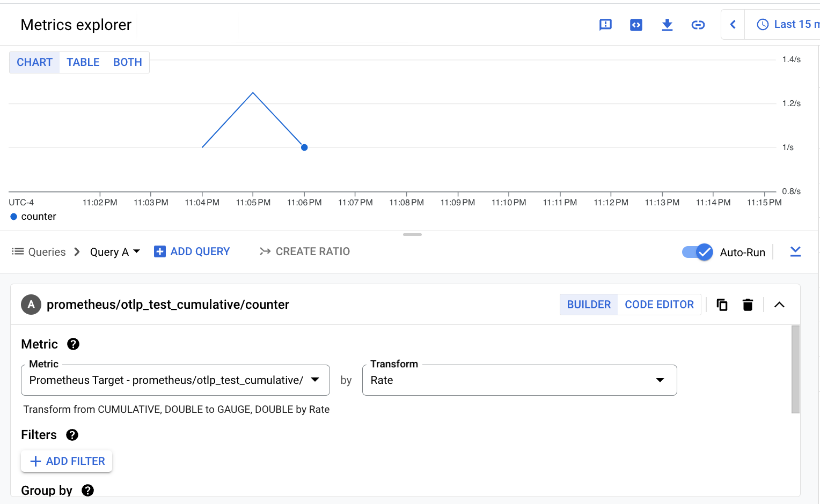This screenshot has width=820, height=504.
Task: Click the Filters help icon
Action: (72, 435)
